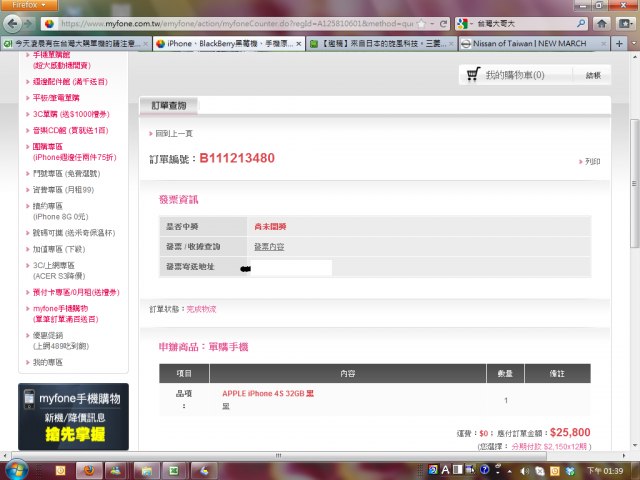The image size is (640, 480).
Task: Click the order total $25,800
Action: click(570, 433)
